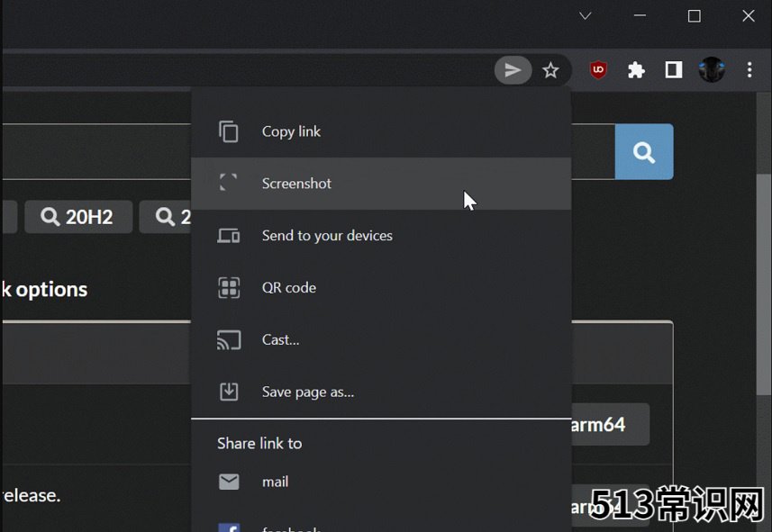Click the Send to your devices icon

click(x=229, y=236)
